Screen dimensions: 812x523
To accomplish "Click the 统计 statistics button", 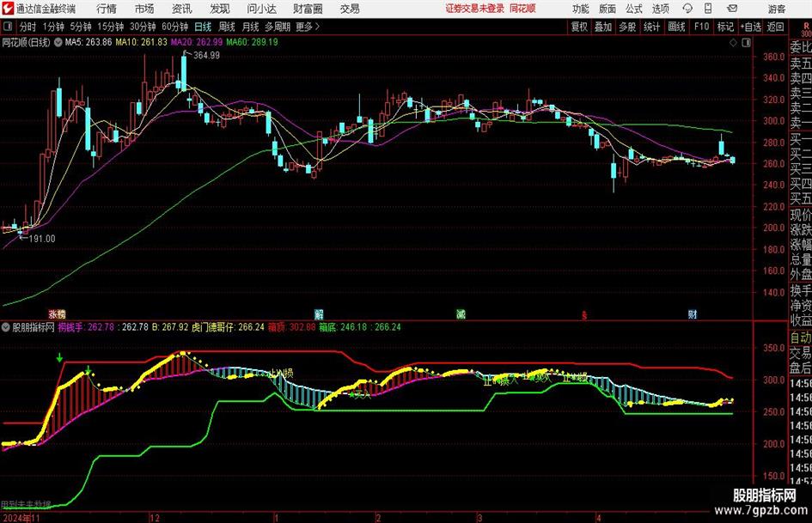I will [x=652, y=27].
